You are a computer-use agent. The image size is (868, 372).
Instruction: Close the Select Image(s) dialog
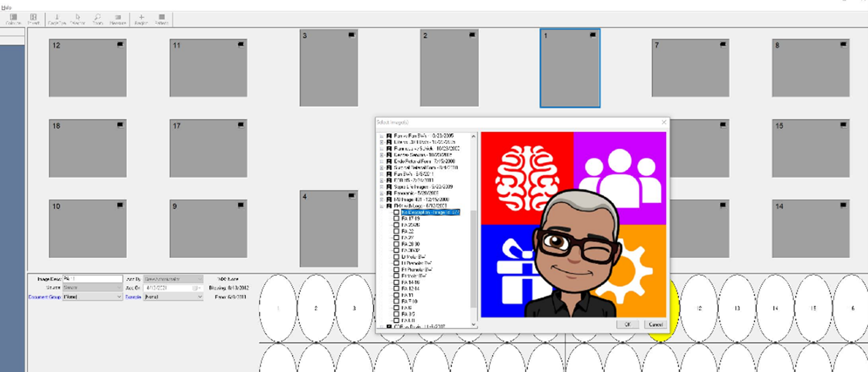point(664,122)
